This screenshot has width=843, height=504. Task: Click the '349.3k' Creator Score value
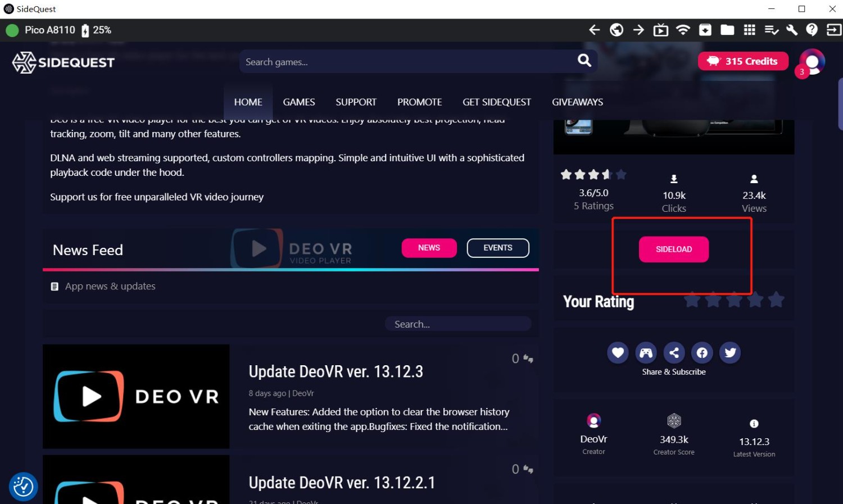click(674, 439)
